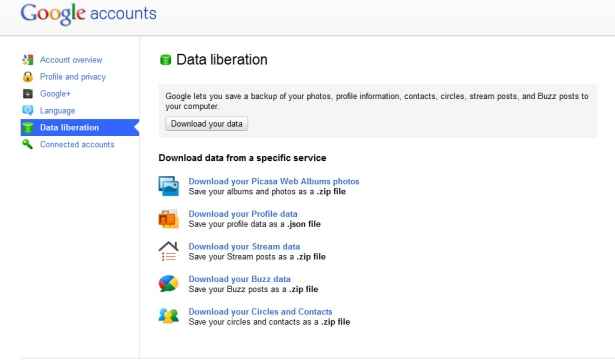The height and width of the screenshot is (361, 615).
Task: Click 'Save your Buzz posts as a .zip file' text
Action: 253,289
